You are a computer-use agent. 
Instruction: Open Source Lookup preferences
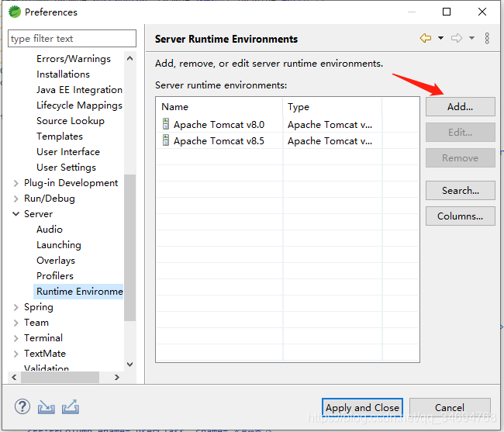point(71,121)
